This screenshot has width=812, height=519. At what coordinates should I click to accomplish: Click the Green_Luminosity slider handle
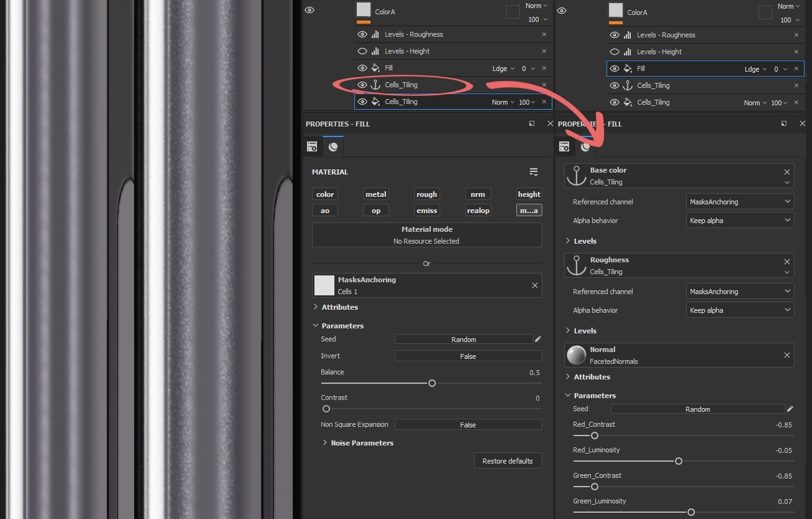pos(691,512)
